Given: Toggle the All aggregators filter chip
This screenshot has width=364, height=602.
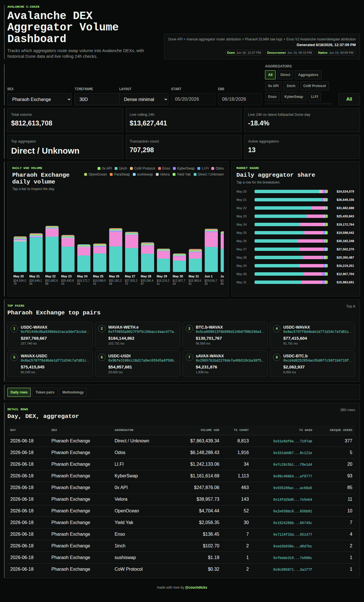Looking at the screenshot, I should coord(270,75).
